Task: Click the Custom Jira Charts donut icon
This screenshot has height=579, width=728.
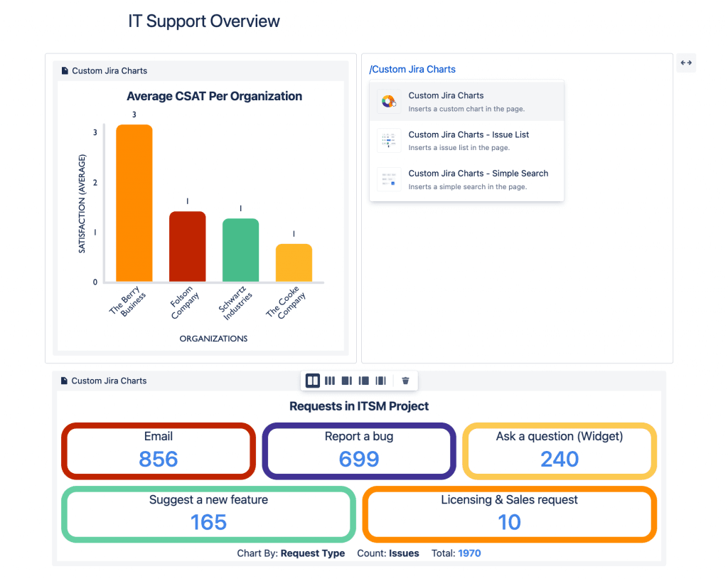Action: pyautogui.click(x=389, y=102)
